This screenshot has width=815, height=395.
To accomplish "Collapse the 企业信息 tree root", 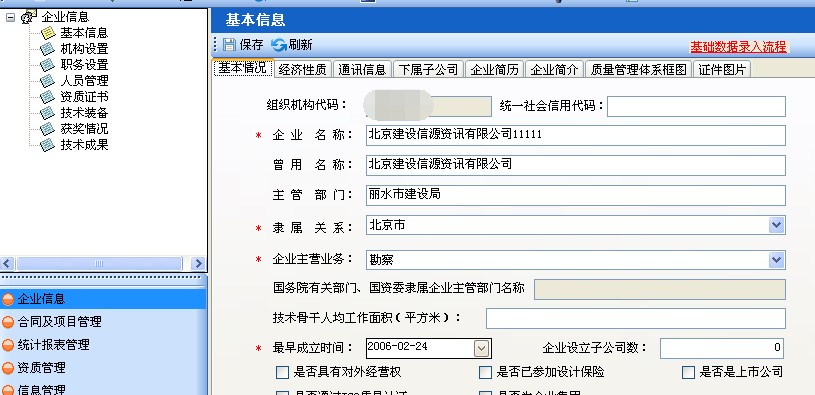I will coord(10,17).
